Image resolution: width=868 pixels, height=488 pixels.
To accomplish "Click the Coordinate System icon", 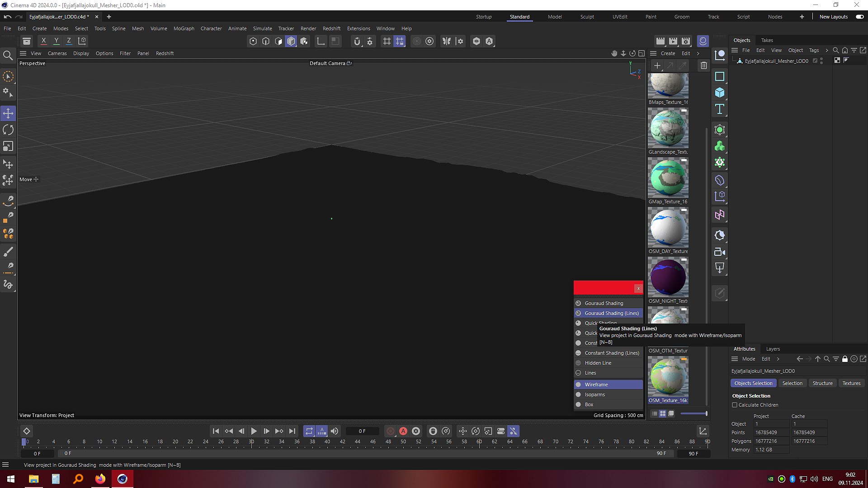I will (82, 41).
